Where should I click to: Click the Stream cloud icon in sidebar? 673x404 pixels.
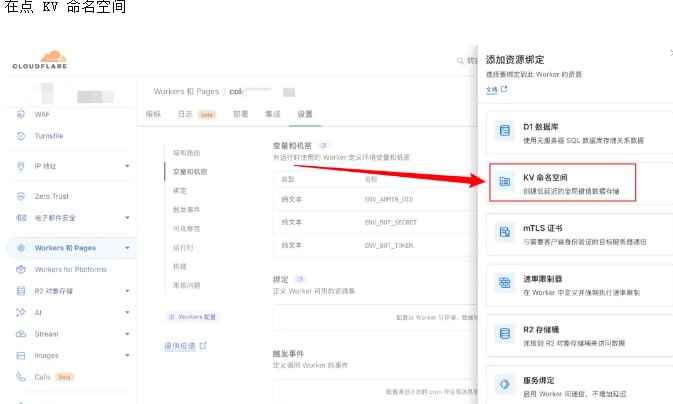point(21,334)
